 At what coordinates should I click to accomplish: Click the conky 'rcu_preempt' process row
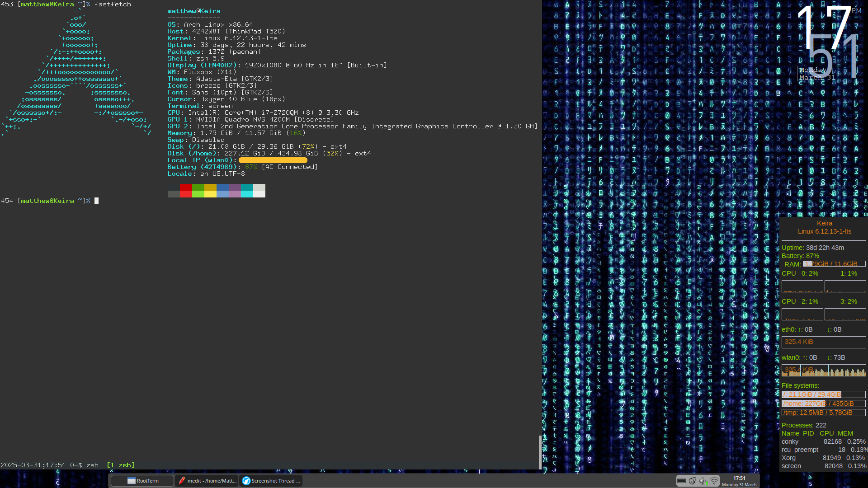click(x=824, y=450)
